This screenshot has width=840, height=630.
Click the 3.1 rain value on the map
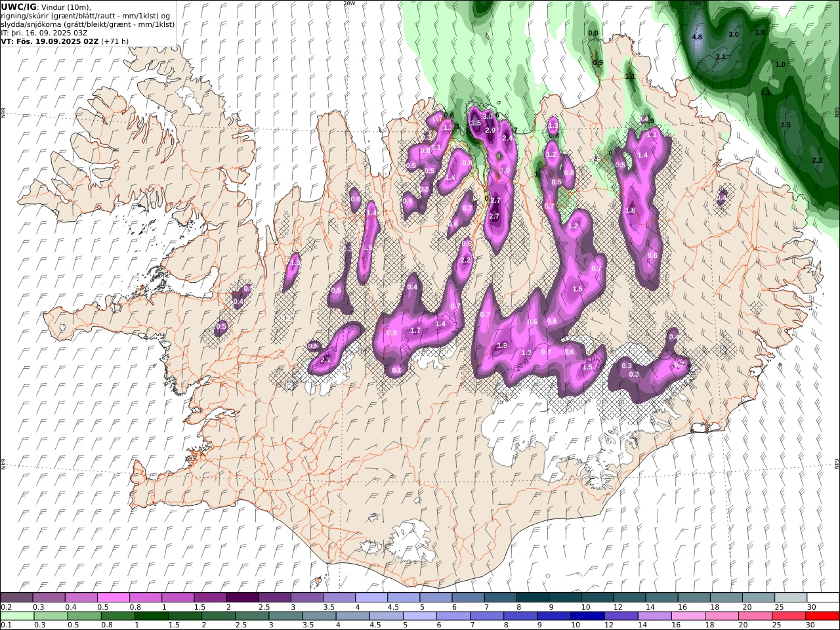[720, 56]
